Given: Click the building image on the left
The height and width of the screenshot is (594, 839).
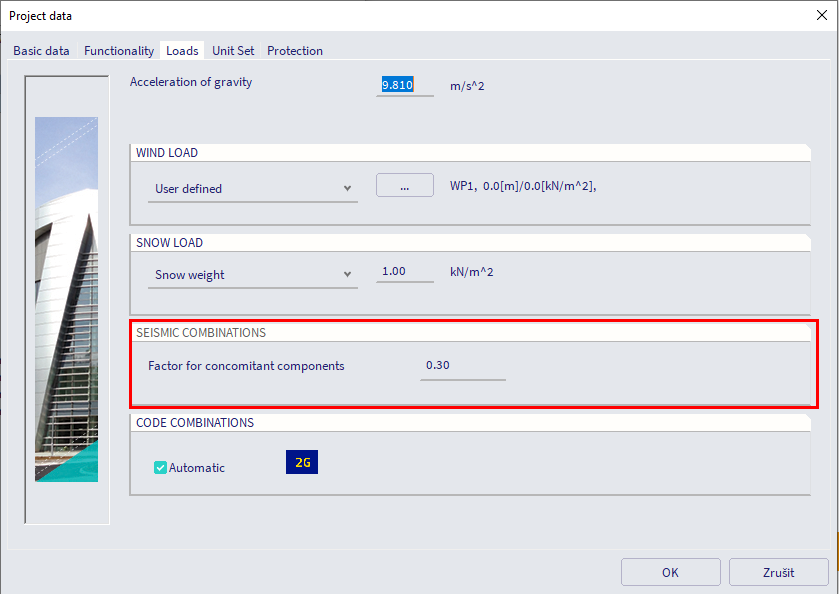Looking at the screenshot, I should coord(67,300).
